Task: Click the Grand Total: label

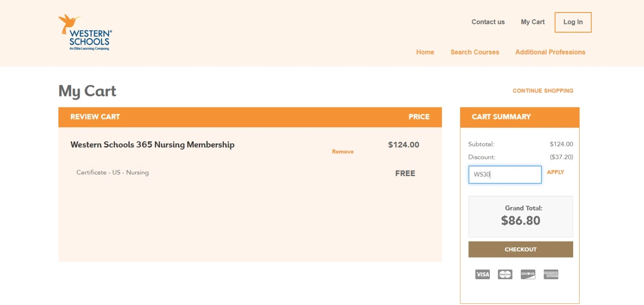Action: tap(524, 208)
